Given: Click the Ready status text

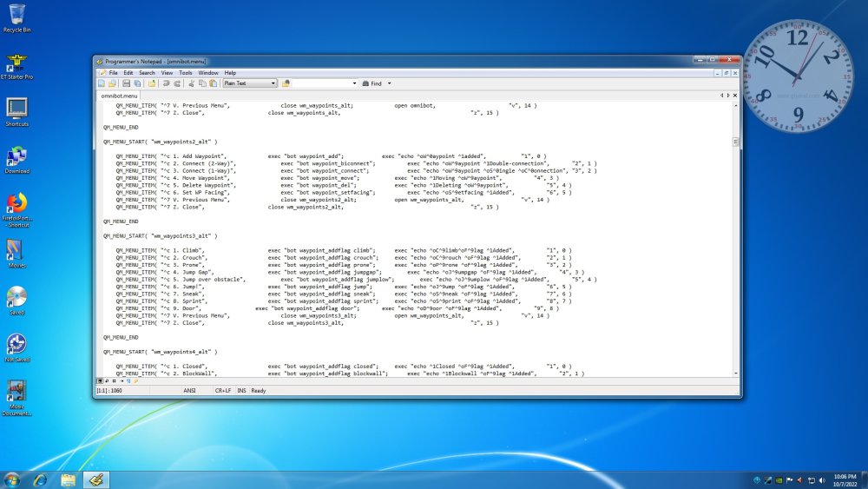Looking at the screenshot, I should 259,391.
